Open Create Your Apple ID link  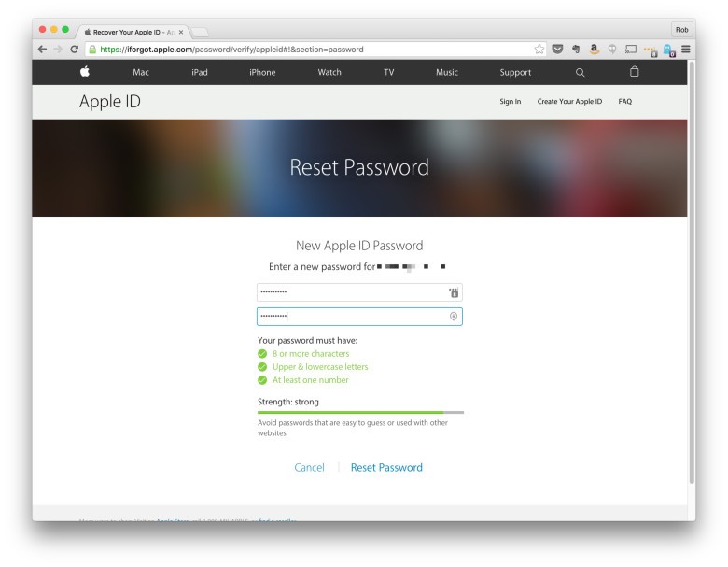(x=569, y=101)
